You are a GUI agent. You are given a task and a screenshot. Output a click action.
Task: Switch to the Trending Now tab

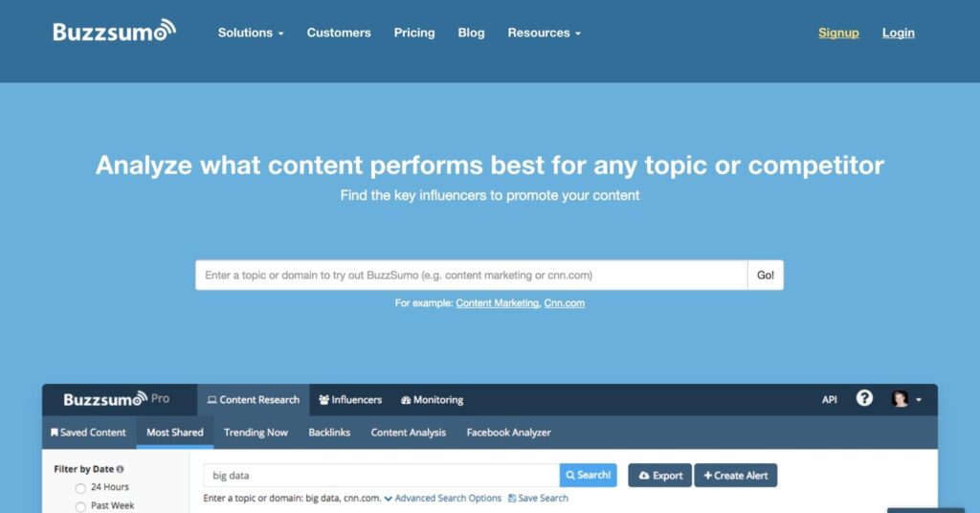pos(256,433)
